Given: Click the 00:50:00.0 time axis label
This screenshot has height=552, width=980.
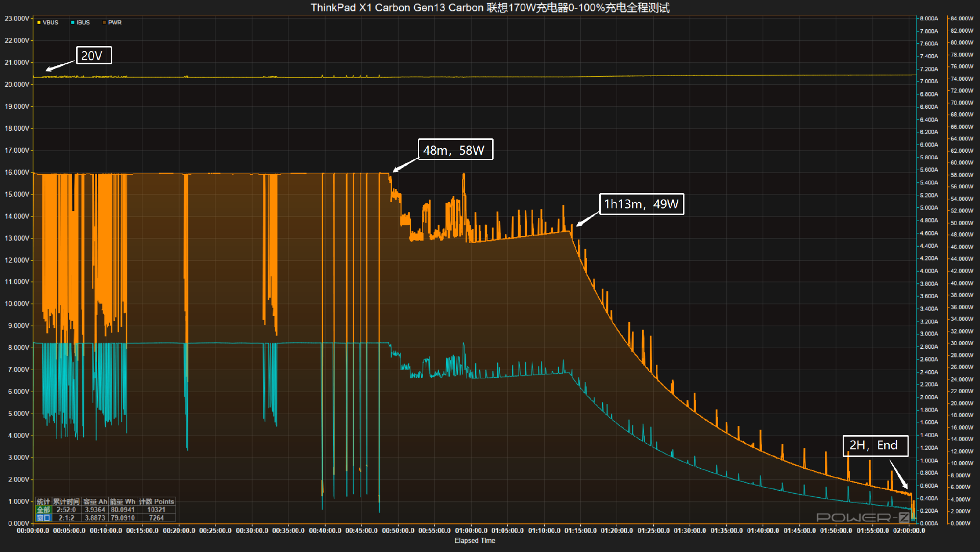Looking at the screenshot, I should point(398,531).
